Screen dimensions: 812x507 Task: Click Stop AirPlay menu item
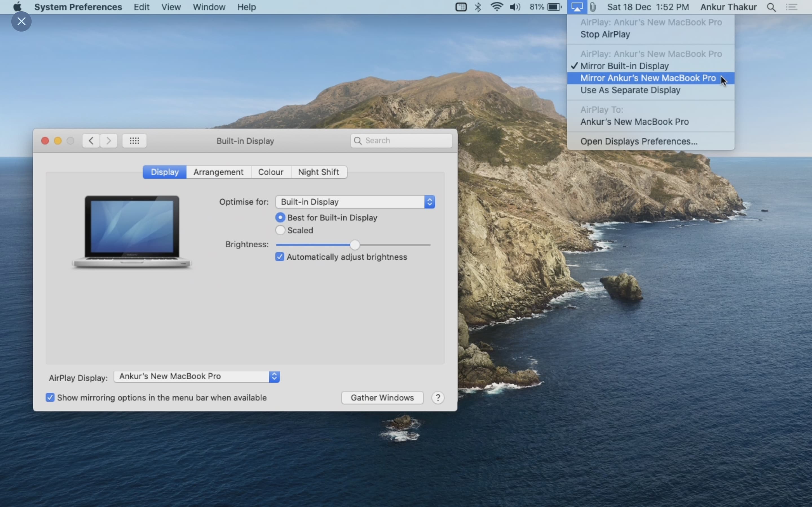coord(605,35)
